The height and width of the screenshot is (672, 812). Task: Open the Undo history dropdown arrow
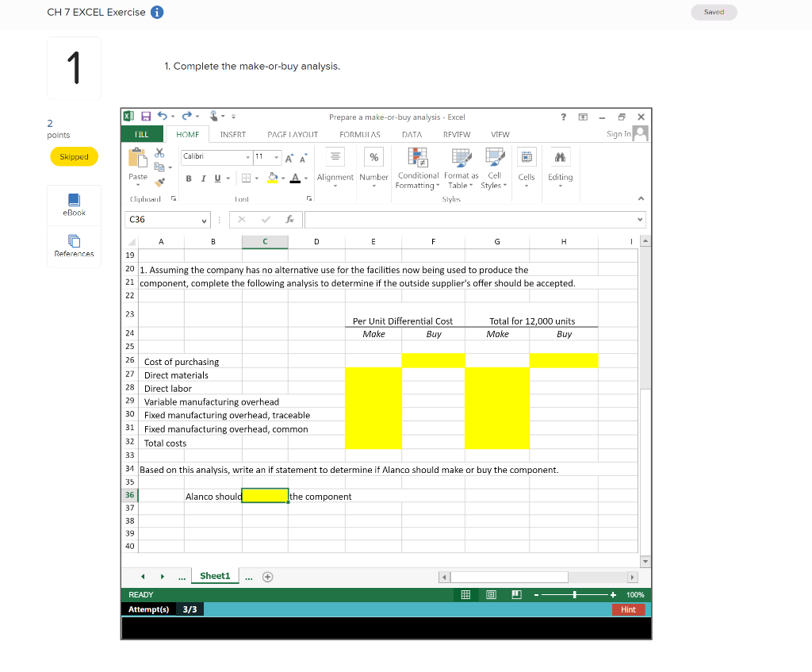coord(173,117)
